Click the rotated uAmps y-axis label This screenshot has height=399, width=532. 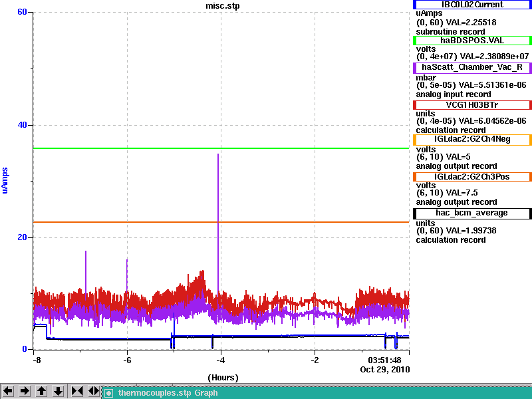coord(5,180)
